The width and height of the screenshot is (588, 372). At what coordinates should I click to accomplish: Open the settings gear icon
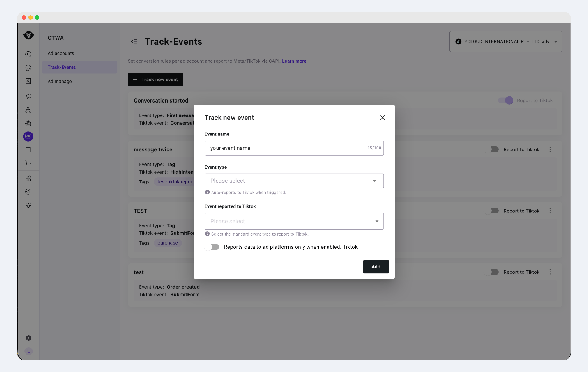28,338
